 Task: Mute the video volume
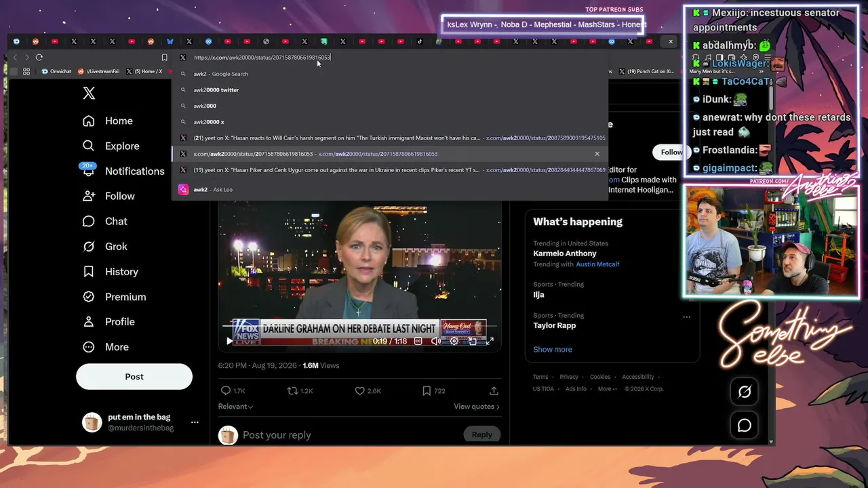tap(436, 341)
